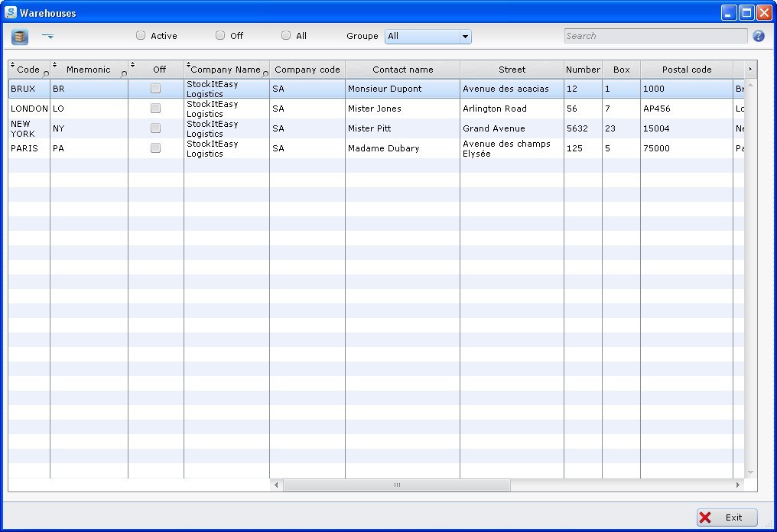Toggle the Off checkbox for the PARIS row
The height and width of the screenshot is (532, 777).
pyautogui.click(x=156, y=148)
